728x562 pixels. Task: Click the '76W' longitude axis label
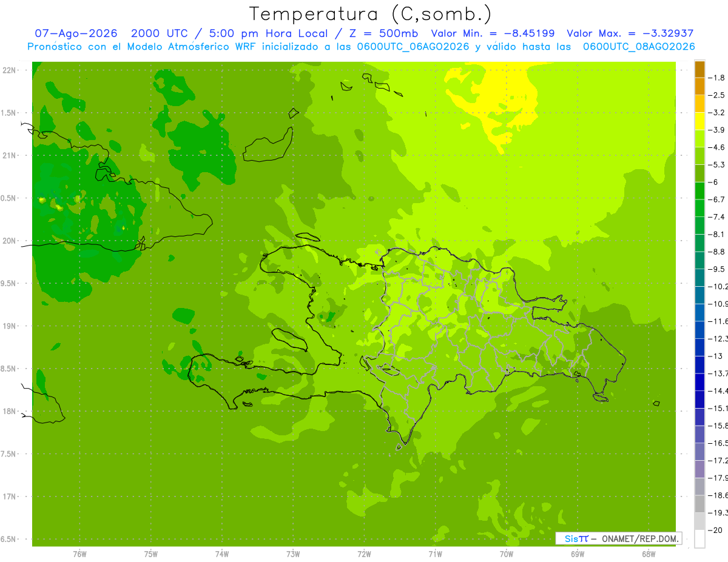(79, 554)
